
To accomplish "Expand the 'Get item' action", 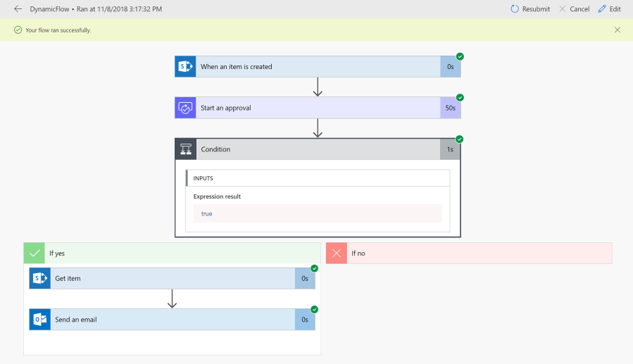I will (x=173, y=278).
